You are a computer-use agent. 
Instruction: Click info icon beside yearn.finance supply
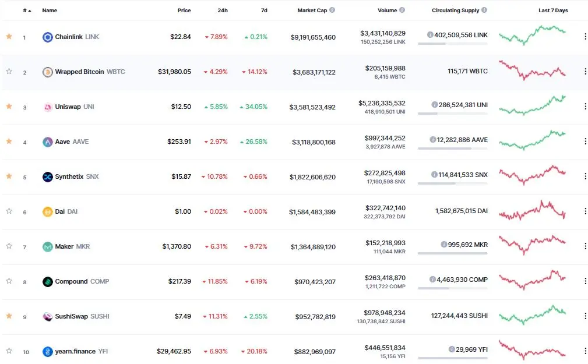point(452,349)
